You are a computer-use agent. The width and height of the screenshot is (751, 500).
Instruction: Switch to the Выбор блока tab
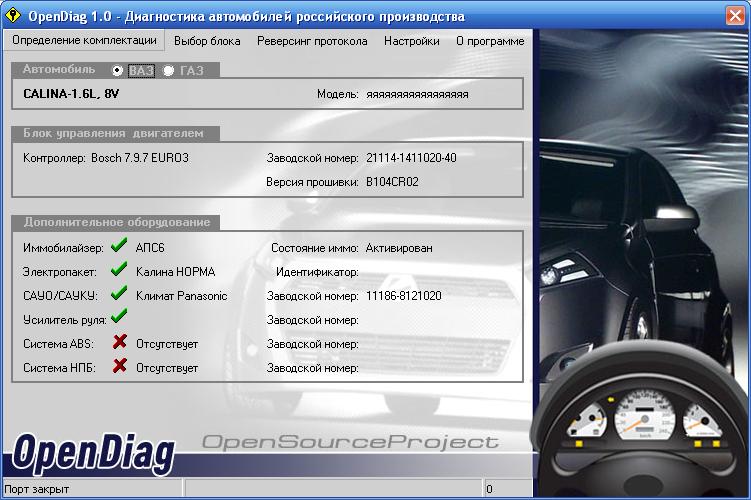tap(207, 41)
